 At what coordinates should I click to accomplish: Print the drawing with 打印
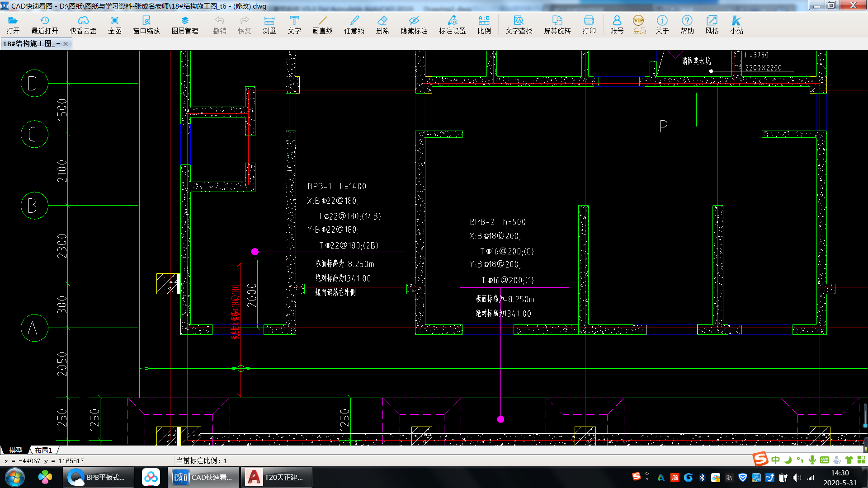[x=589, y=25]
